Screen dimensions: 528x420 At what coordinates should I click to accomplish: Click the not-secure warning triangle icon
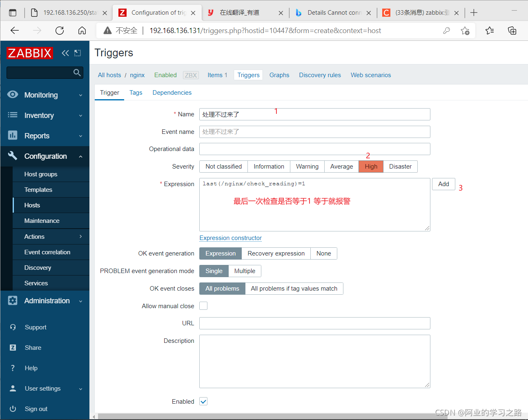[107, 31]
